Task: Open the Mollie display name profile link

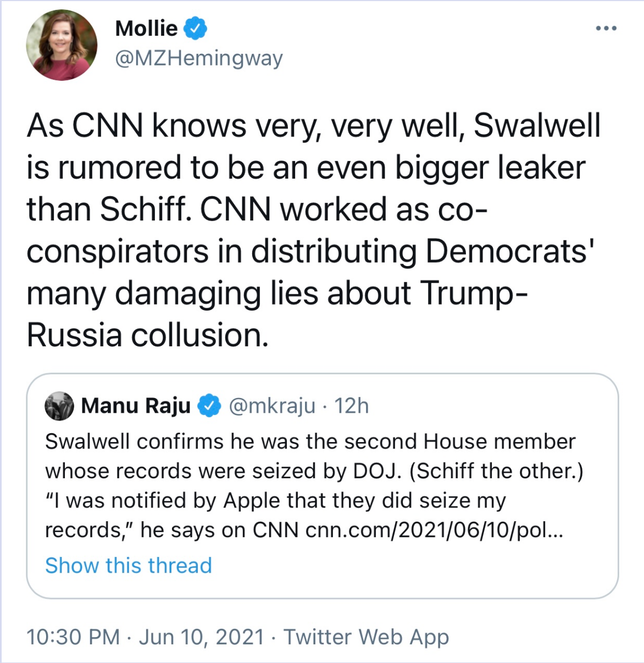Action: pyautogui.click(x=146, y=28)
